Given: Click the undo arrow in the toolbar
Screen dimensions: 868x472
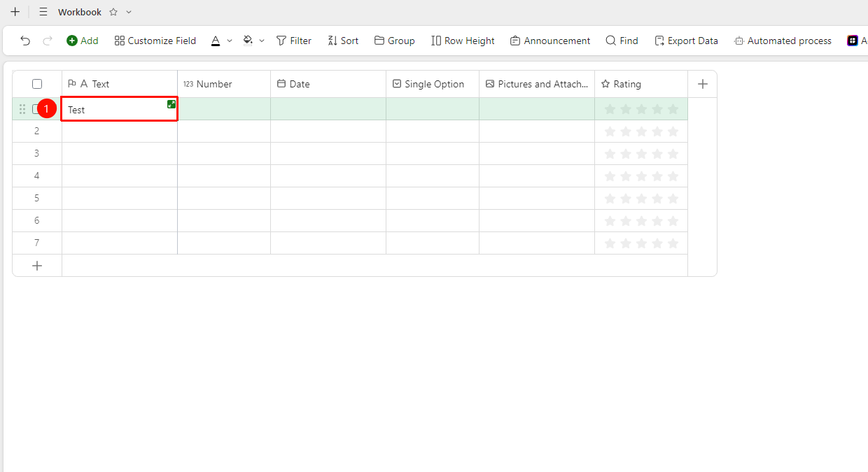Looking at the screenshot, I should 25,41.
